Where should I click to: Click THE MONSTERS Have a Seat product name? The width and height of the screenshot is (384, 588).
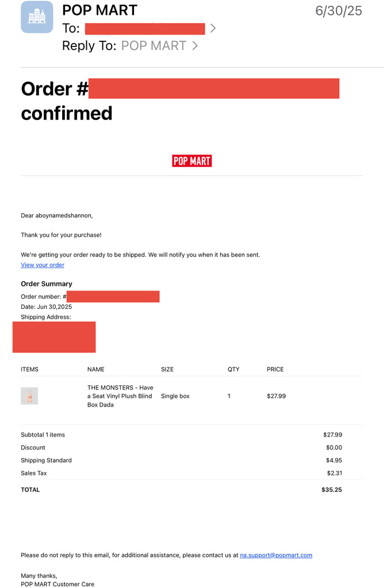[120, 396]
